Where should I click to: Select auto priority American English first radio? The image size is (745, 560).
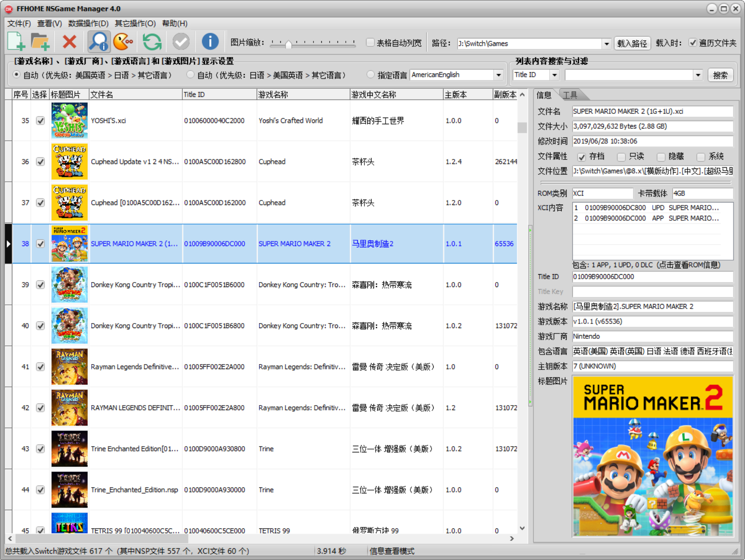coord(16,75)
